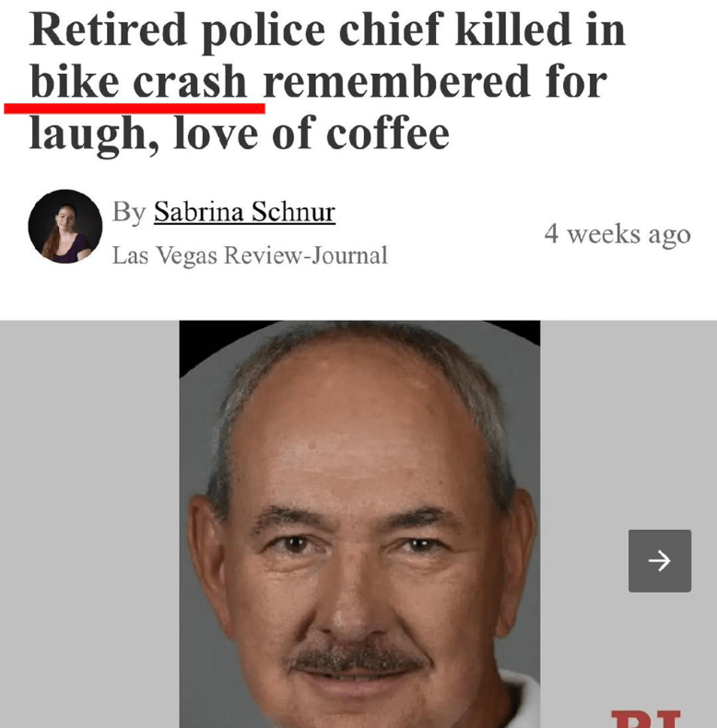
Task: Click the word 'coffee' in the headline
Action: (x=388, y=134)
